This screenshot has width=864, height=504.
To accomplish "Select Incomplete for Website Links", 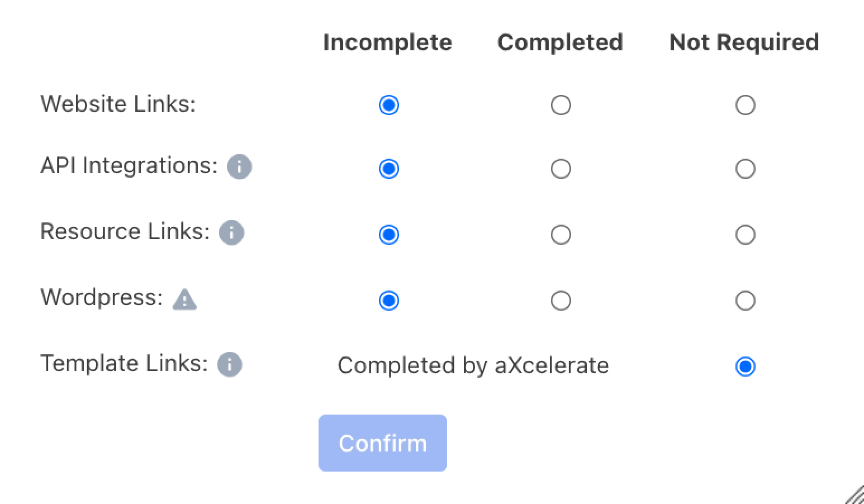I will (x=389, y=105).
